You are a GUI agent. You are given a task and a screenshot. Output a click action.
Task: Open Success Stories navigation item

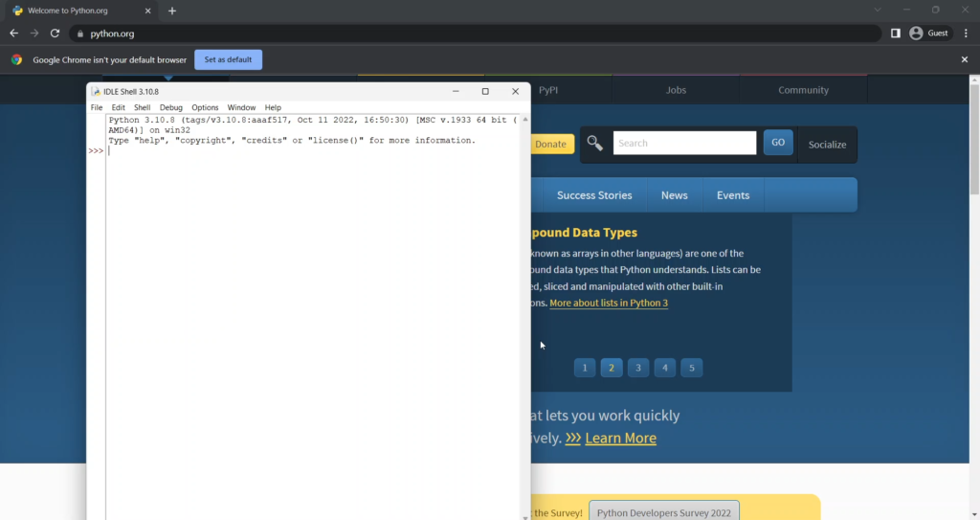pyautogui.click(x=594, y=195)
